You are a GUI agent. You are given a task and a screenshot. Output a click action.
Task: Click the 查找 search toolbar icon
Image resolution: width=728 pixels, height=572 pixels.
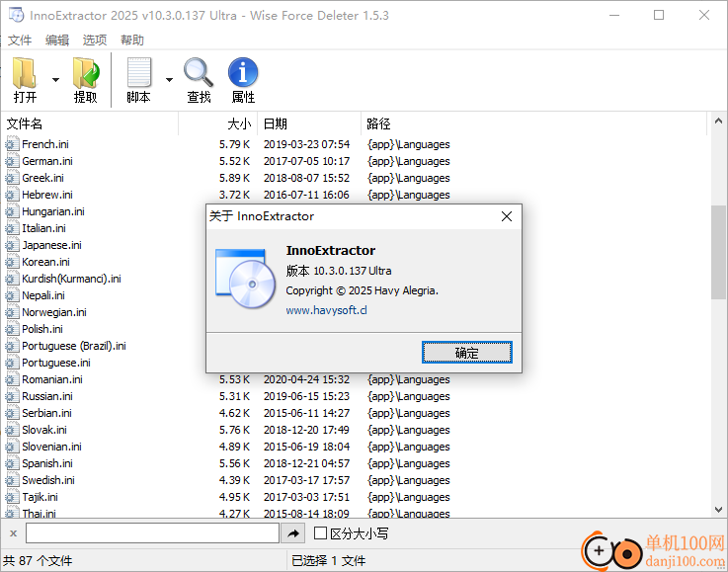[199, 80]
